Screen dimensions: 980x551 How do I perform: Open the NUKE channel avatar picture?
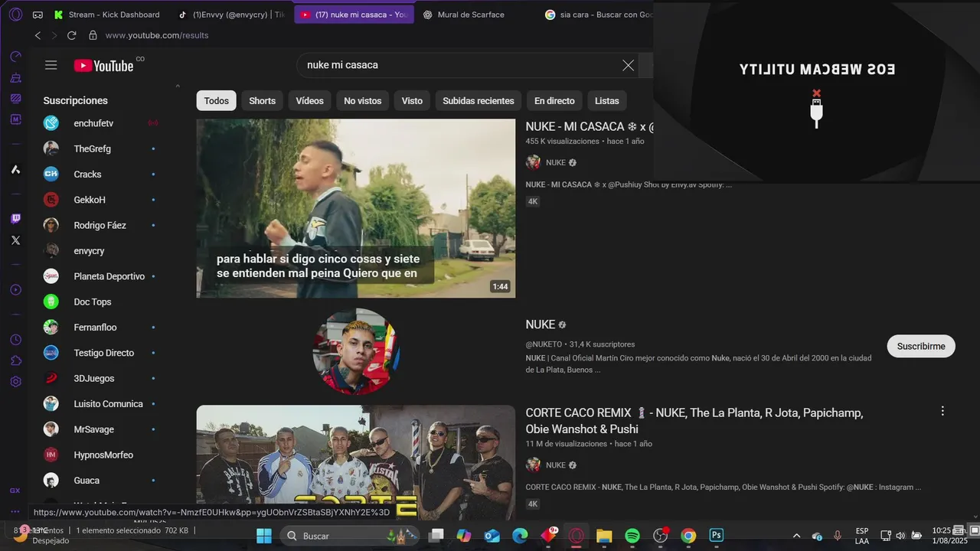point(356,351)
